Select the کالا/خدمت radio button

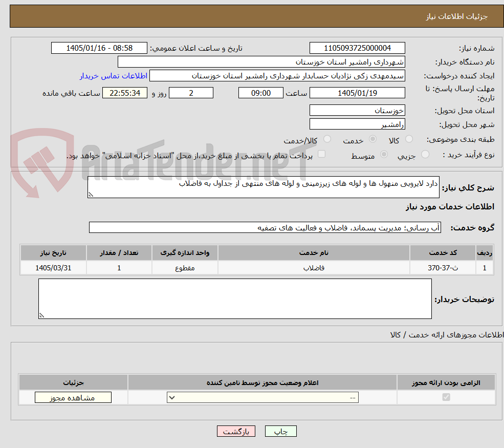[x=327, y=139]
